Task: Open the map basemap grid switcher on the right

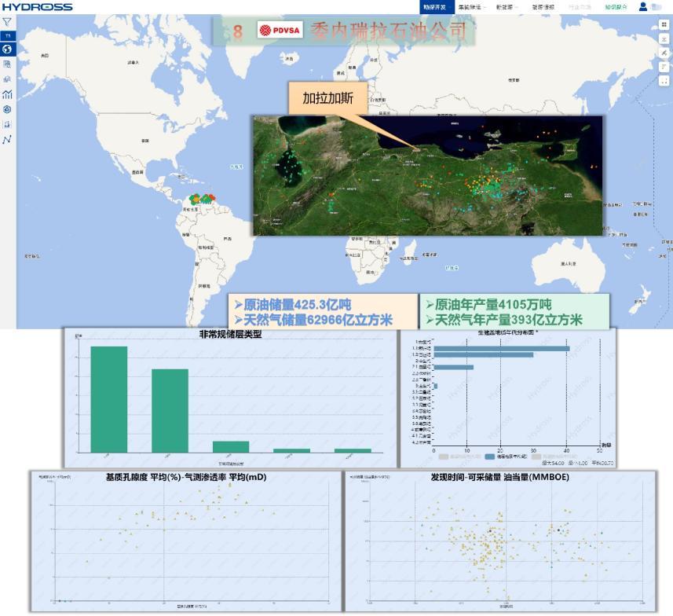Action: [x=664, y=26]
